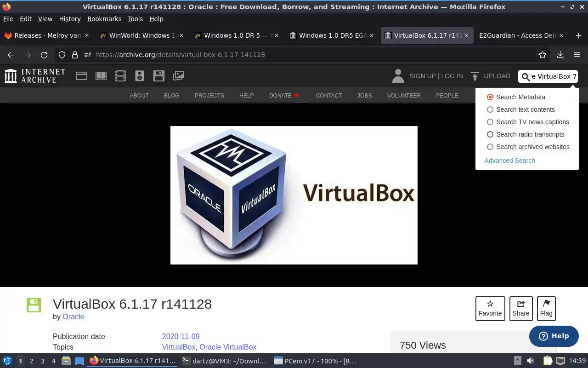The width and height of the screenshot is (588, 368).
Task: Open the Tools menu
Action: [136, 19]
